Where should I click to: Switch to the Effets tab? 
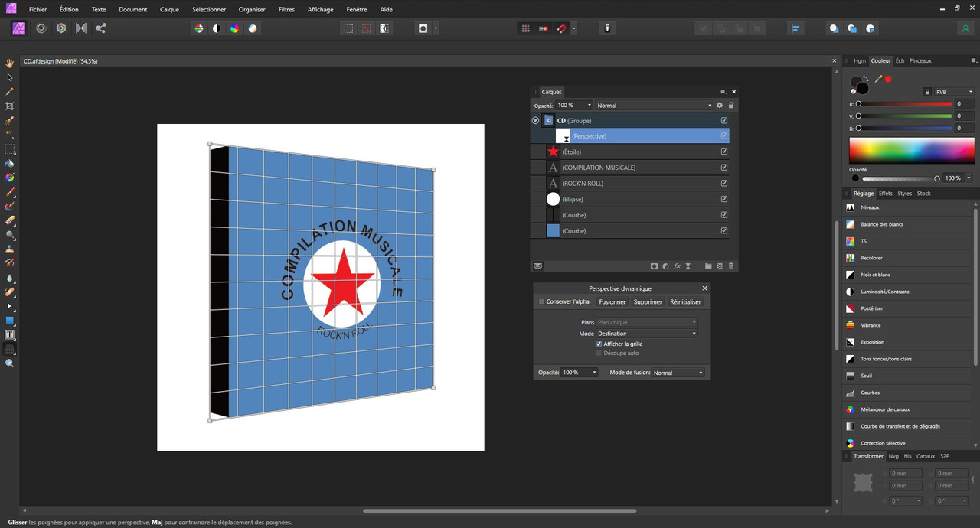(885, 194)
